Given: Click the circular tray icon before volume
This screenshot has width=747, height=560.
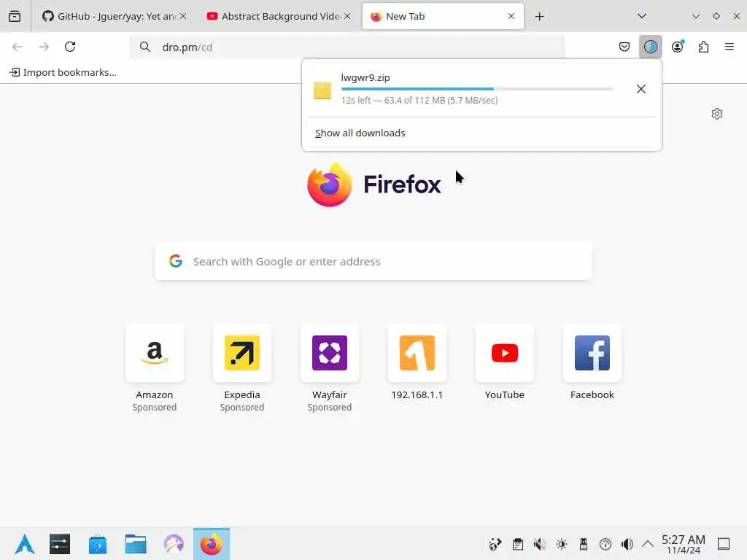Looking at the screenshot, I should pyautogui.click(x=605, y=544).
